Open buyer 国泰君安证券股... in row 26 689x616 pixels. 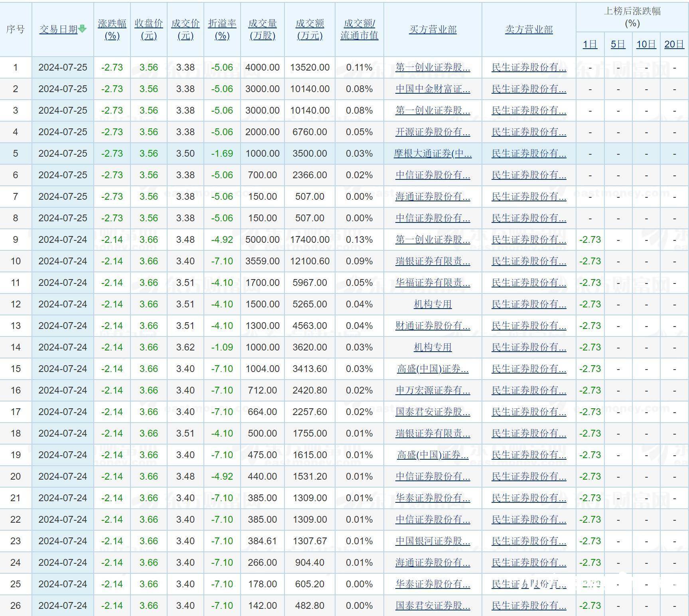coord(433,606)
